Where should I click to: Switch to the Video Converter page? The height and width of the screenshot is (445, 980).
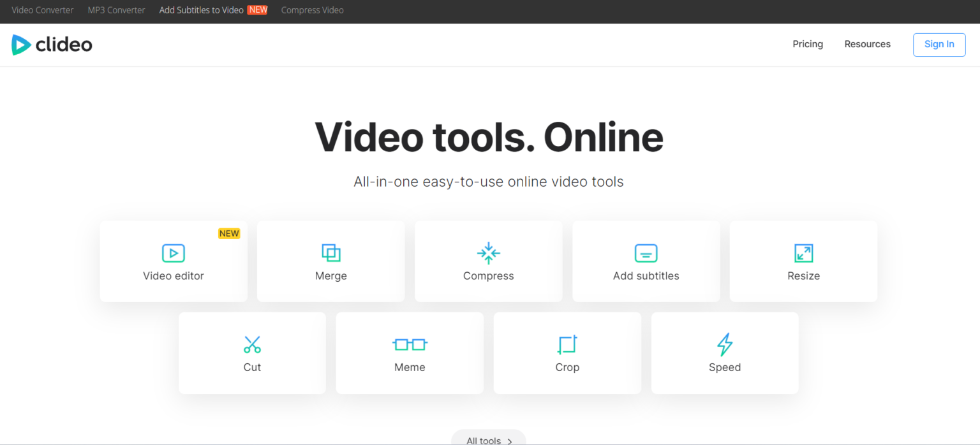click(x=42, y=10)
